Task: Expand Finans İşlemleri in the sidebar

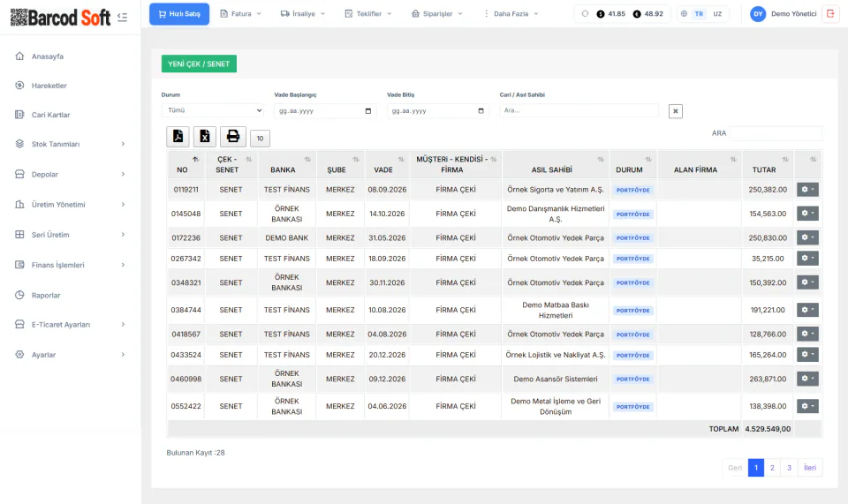Action: tap(71, 265)
